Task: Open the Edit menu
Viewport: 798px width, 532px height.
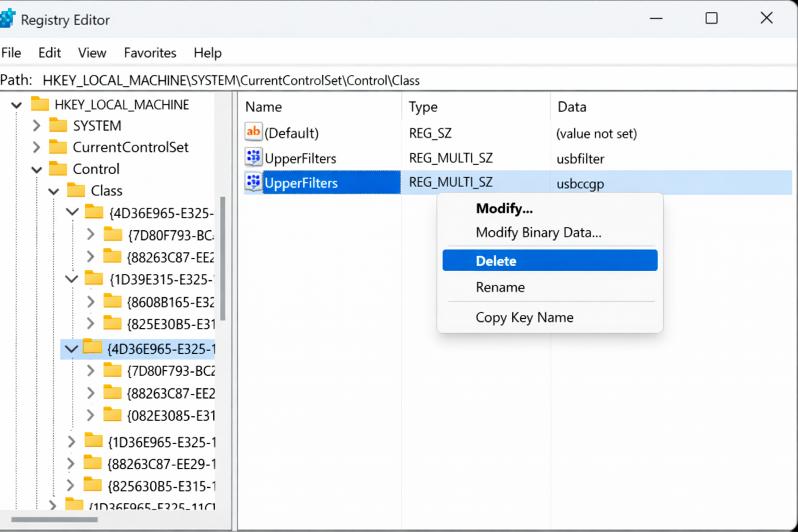Action: coord(49,52)
